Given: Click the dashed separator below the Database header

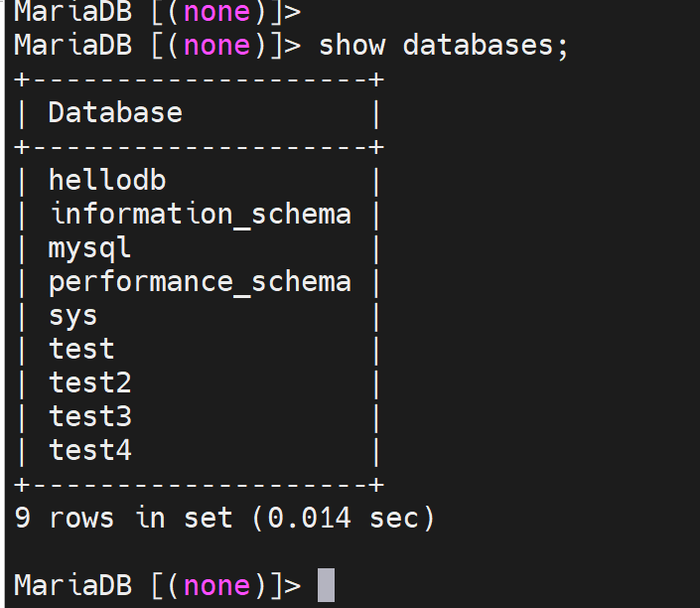Looking at the screenshot, I should pos(199,146).
